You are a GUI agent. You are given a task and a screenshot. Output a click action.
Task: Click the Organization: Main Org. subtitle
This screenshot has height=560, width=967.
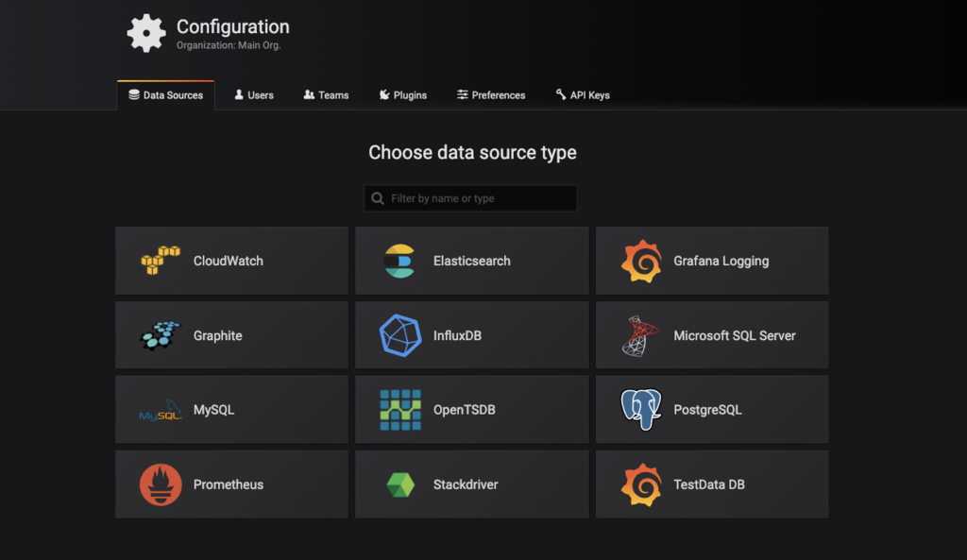pos(229,45)
